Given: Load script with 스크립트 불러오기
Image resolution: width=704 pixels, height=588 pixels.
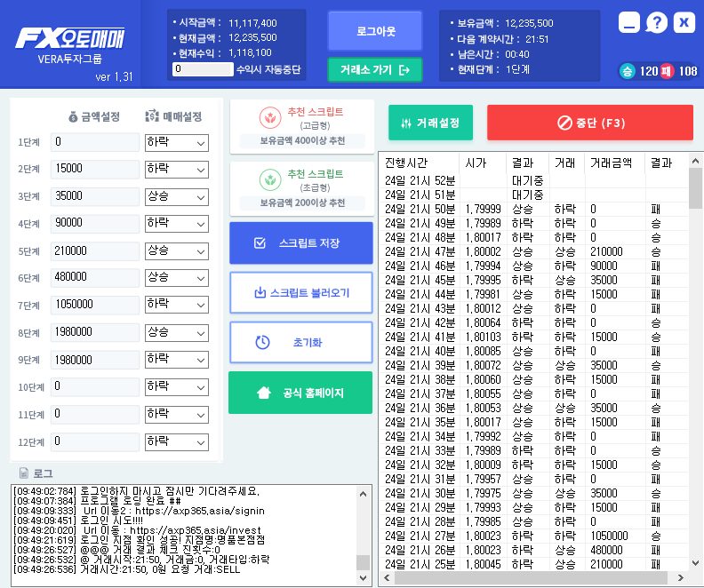Looking at the screenshot, I should [x=301, y=292].
